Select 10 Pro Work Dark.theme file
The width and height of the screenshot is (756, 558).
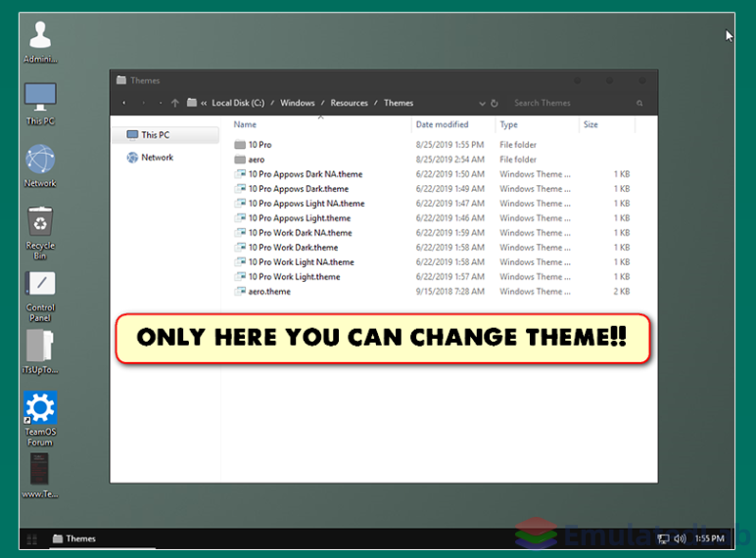point(293,248)
